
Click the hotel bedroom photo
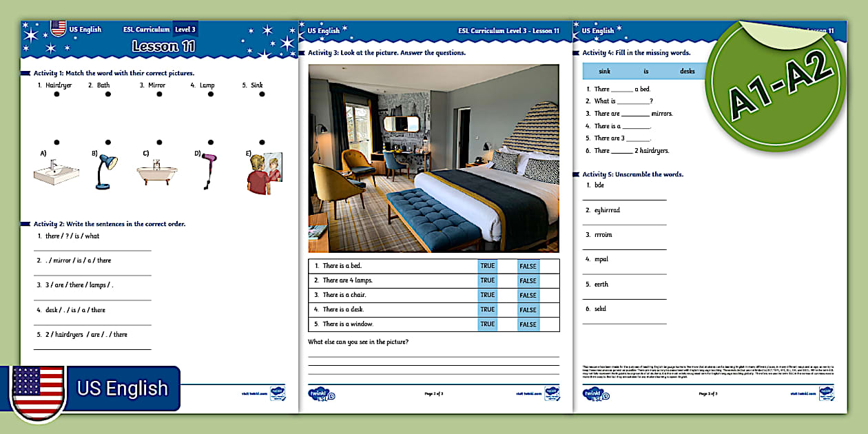[x=433, y=158]
